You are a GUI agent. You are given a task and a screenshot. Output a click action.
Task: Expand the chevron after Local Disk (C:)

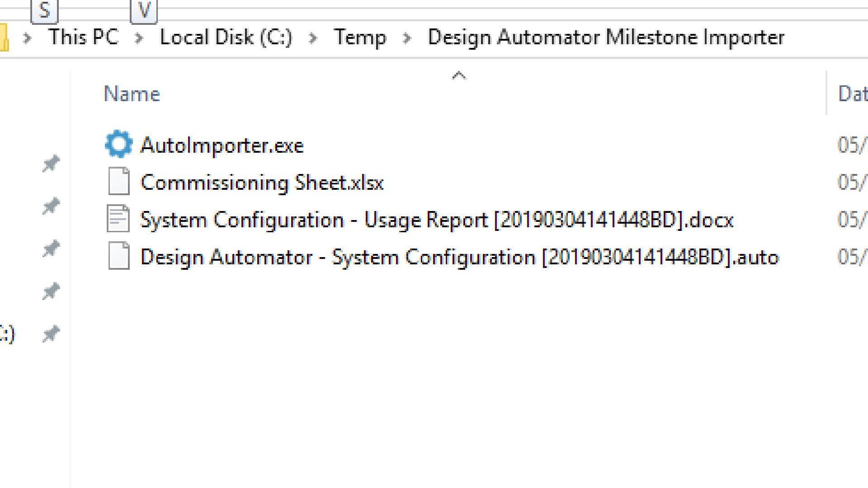[312, 38]
